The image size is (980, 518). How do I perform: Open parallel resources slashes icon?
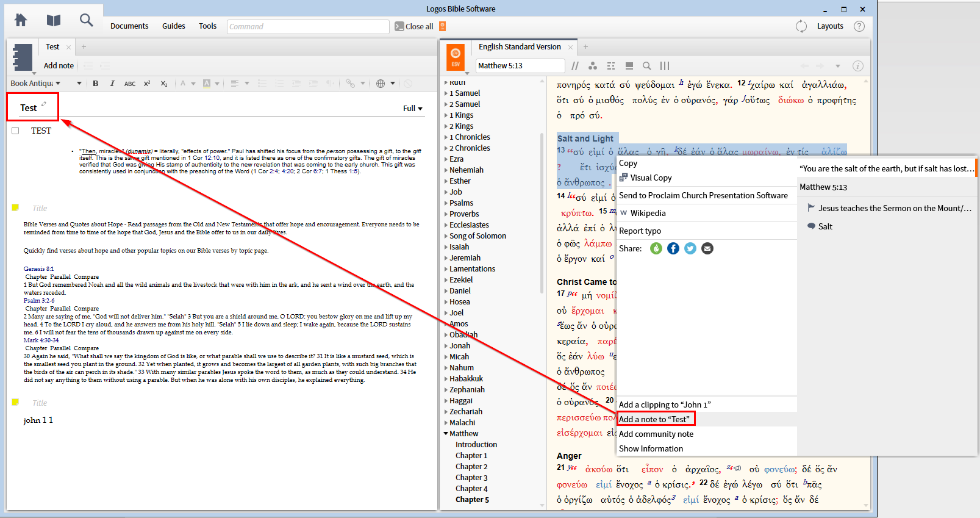pyautogui.click(x=575, y=66)
